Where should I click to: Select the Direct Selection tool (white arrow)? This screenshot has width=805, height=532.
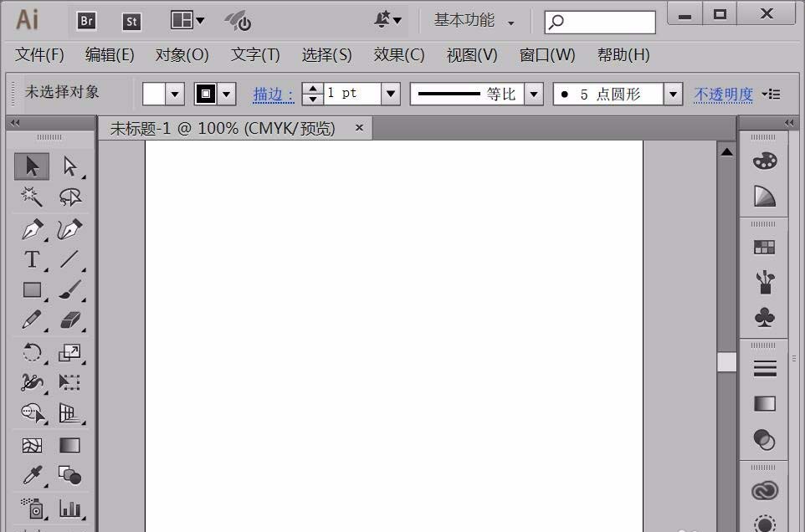[x=69, y=166]
